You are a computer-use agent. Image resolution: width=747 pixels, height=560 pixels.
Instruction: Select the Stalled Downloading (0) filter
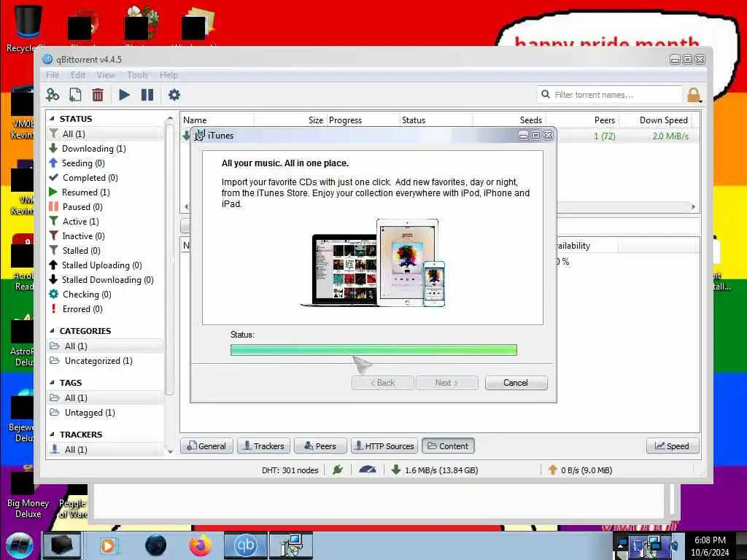(x=105, y=280)
